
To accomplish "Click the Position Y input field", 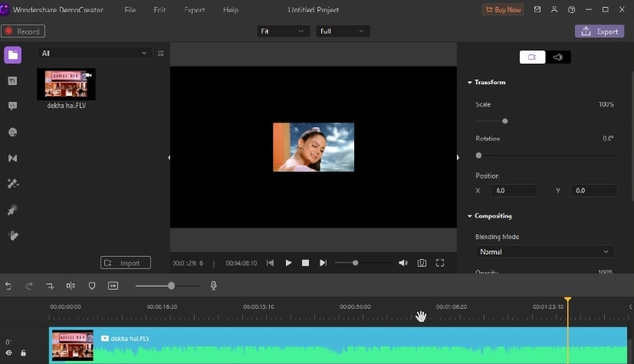I will (x=593, y=191).
